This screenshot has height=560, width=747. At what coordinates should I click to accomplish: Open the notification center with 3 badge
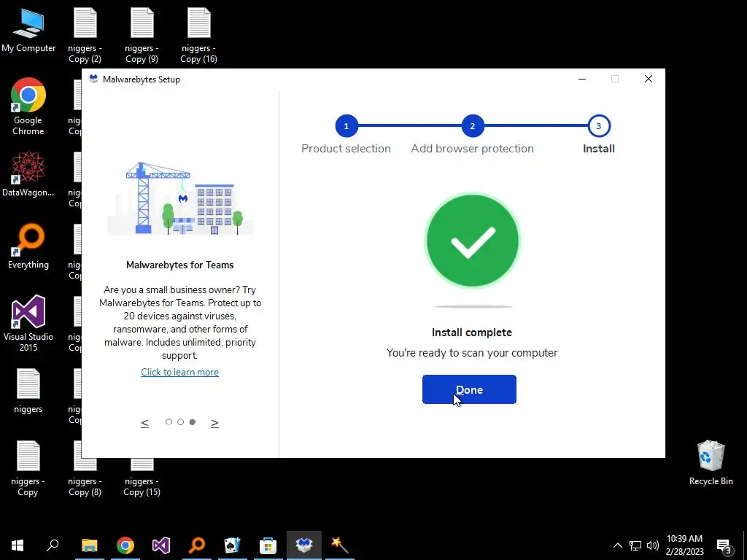coord(724,545)
